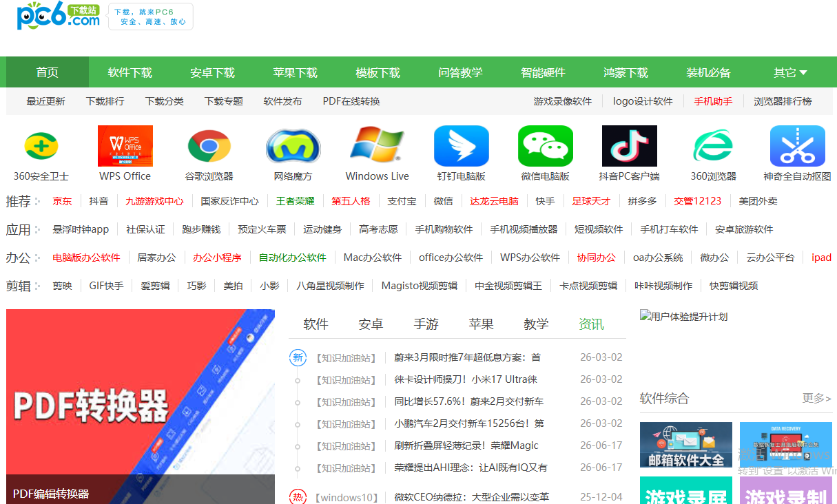Click the 王者荣耀 recommended link
The width and height of the screenshot is (837, 504).
click(295, 201)
